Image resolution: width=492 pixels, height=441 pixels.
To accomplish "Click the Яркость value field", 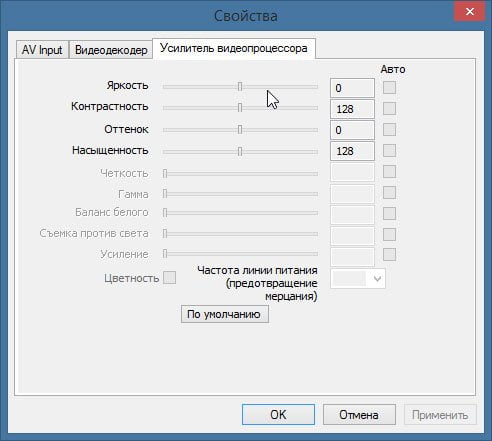I will 352,88.
